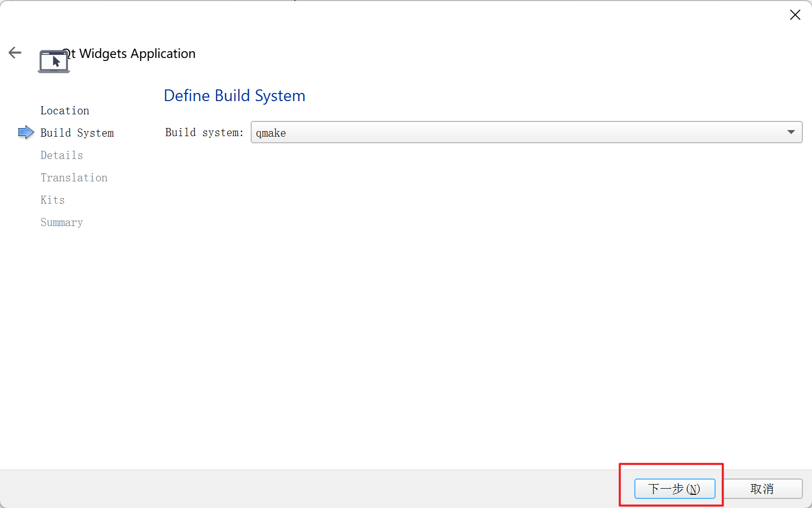Go back using the left arrow icon
Image resolution: width=812 pixels, height=508 pixels.
coord(15,52)
